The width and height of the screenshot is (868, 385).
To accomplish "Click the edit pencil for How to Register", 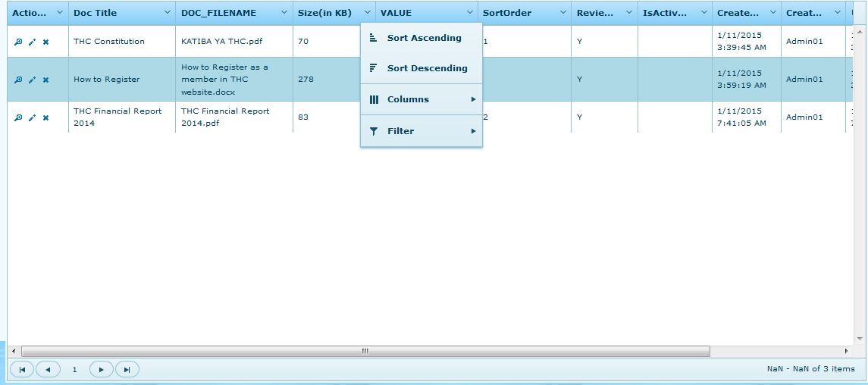I will point(32,80).
